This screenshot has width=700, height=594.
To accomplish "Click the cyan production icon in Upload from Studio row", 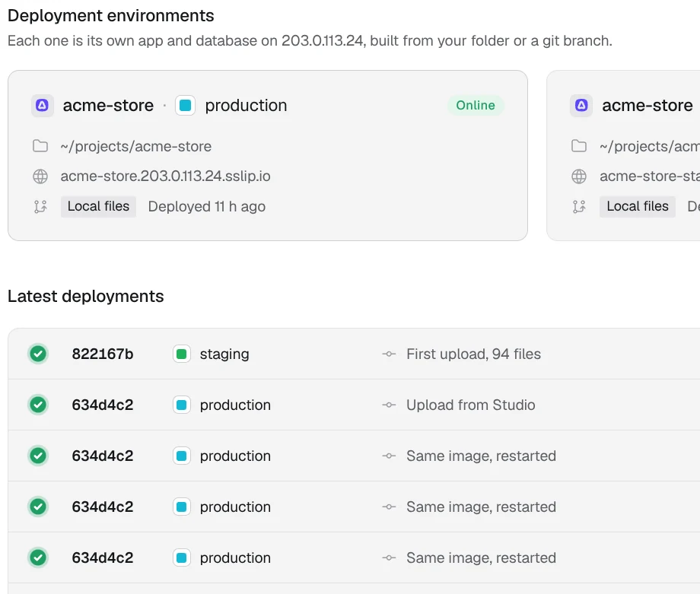I will pos(182,405).
